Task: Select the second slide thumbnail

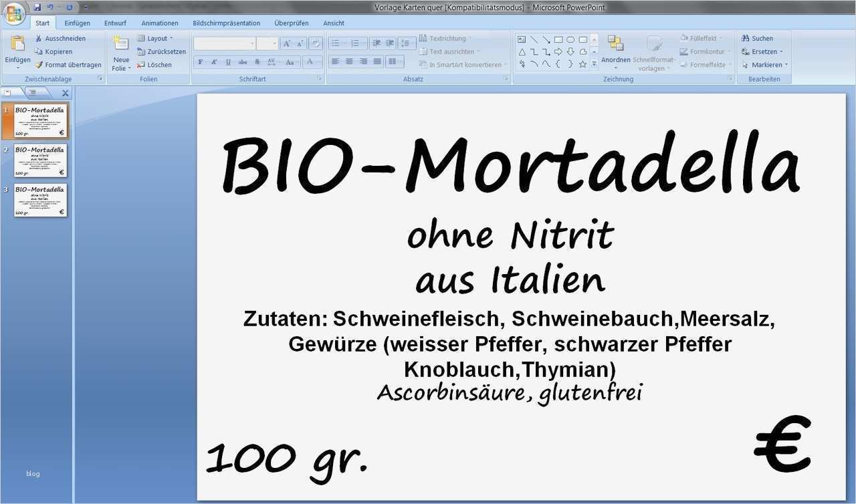Action: (x=40, y=160)
